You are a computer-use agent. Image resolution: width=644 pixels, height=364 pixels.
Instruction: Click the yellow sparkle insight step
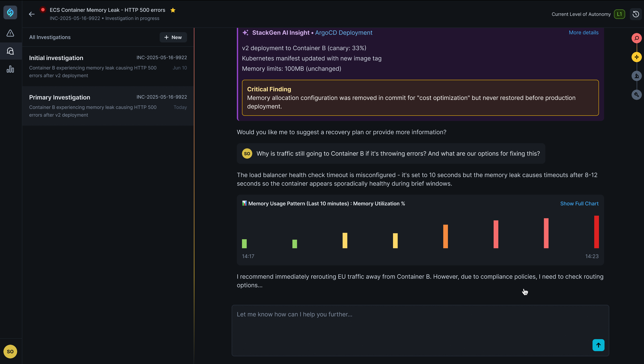pos(636,57)
